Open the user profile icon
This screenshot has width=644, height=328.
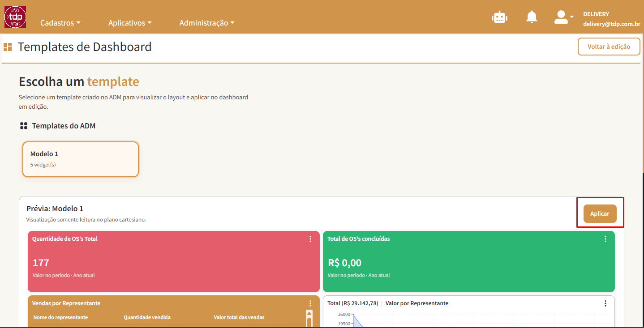click(x=561, y=17)
